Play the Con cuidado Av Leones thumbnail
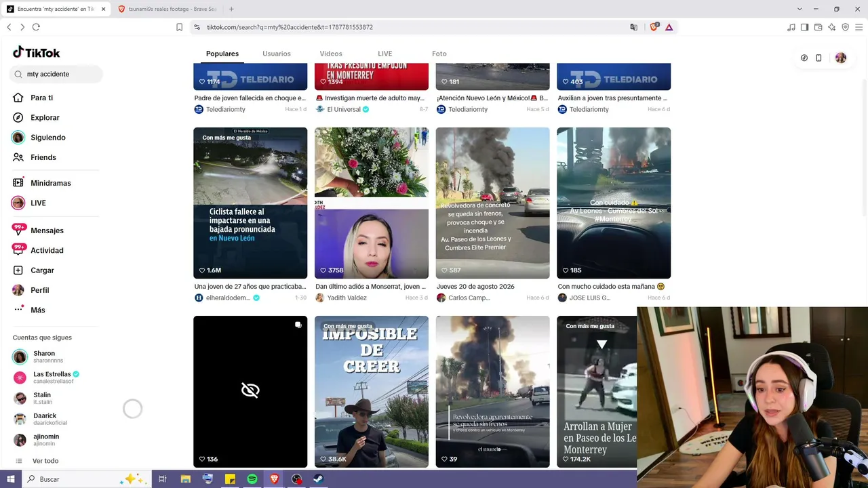The image size is (868, 488). [614, 203]
